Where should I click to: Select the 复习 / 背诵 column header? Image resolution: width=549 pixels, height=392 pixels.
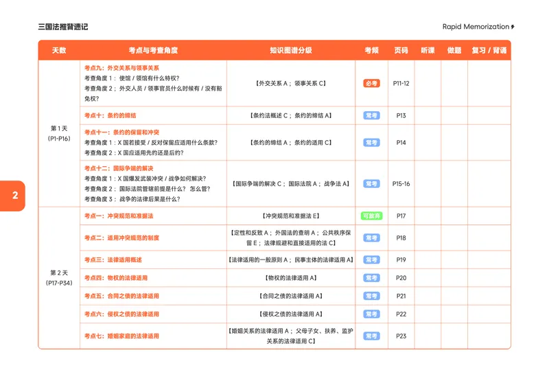[x=489, y=50]
